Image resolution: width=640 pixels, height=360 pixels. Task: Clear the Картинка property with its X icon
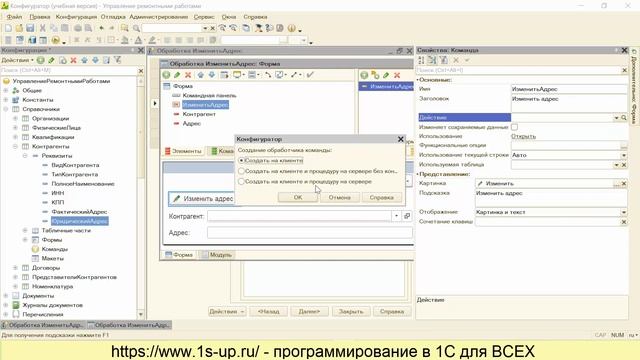click(624, 184)
